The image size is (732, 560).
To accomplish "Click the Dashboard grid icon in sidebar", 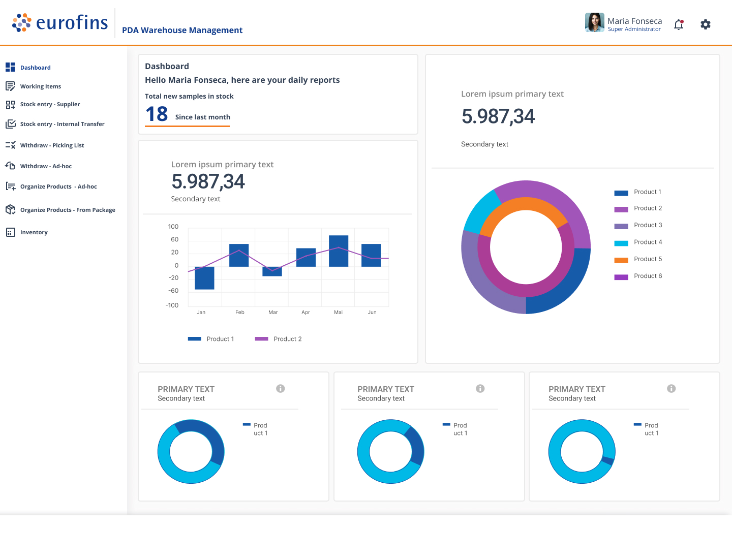I will tap(10, 67).
